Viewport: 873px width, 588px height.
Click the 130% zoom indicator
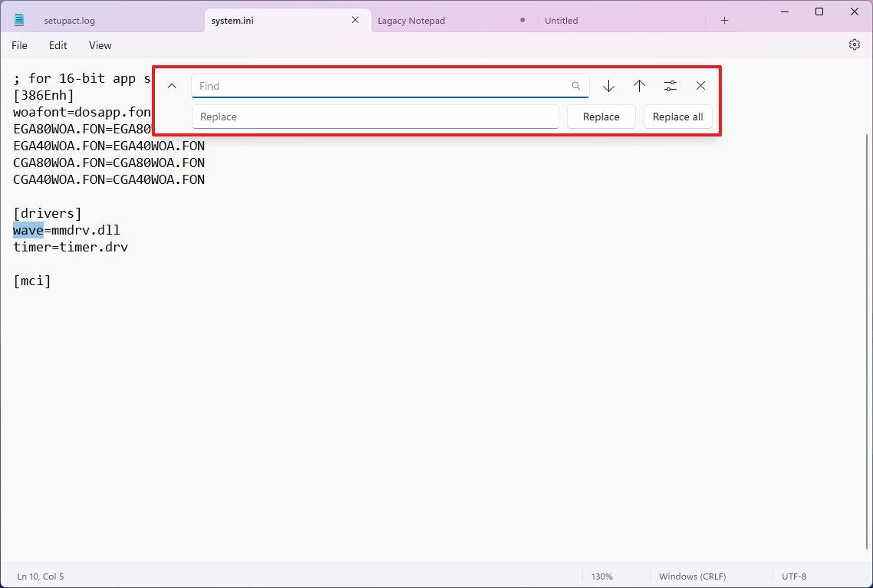click(601, 576)
